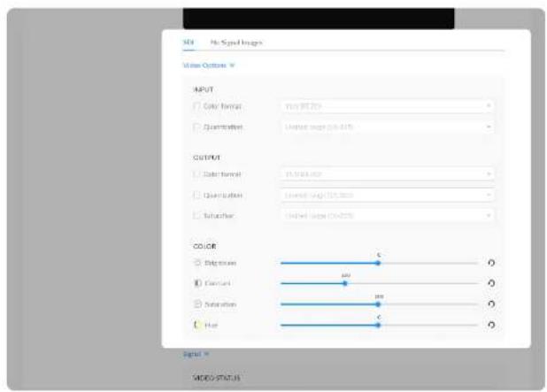Viewport: 547px width, 392px height.
Task: Reset the Saturation color slider to default
Action: (x=491, y=304)
